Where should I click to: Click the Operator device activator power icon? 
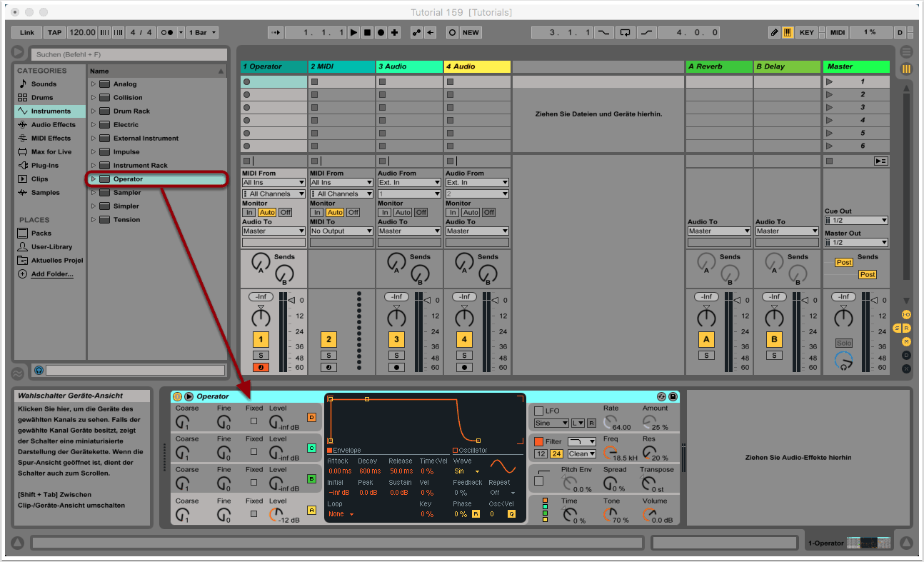tap(178, 396)
